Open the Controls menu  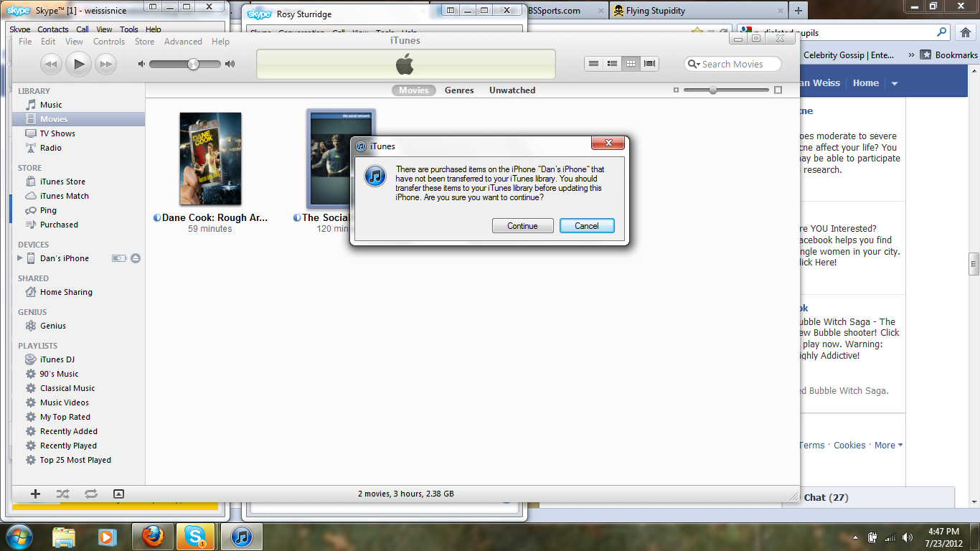click(x=109, y=42)
